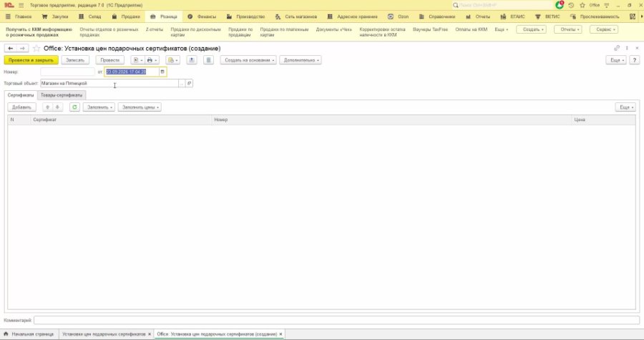The width and height of the screenshot is (644, 340).
Task: Expand the Заполнить цены dropdown
Action: click(x=140, y=107)
